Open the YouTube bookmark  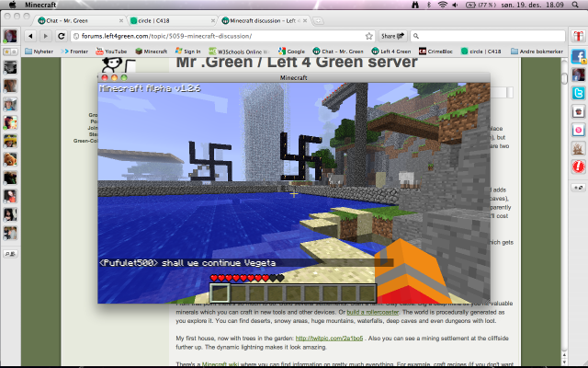click(x=111, y=52)
